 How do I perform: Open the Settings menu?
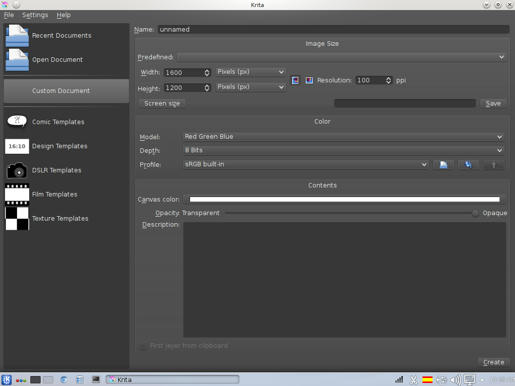[35, 15]
